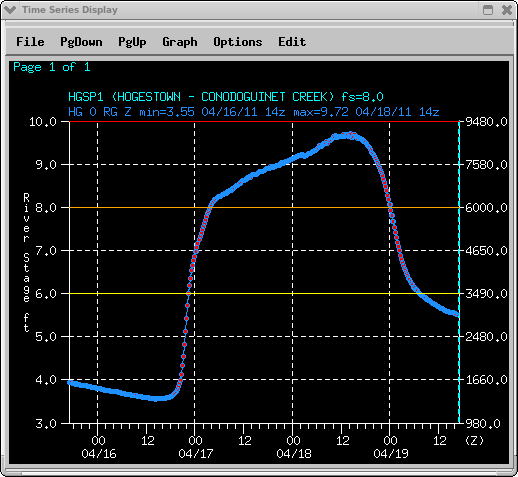Click the yellow 6.0 ft threshold line

click(264, 294)
